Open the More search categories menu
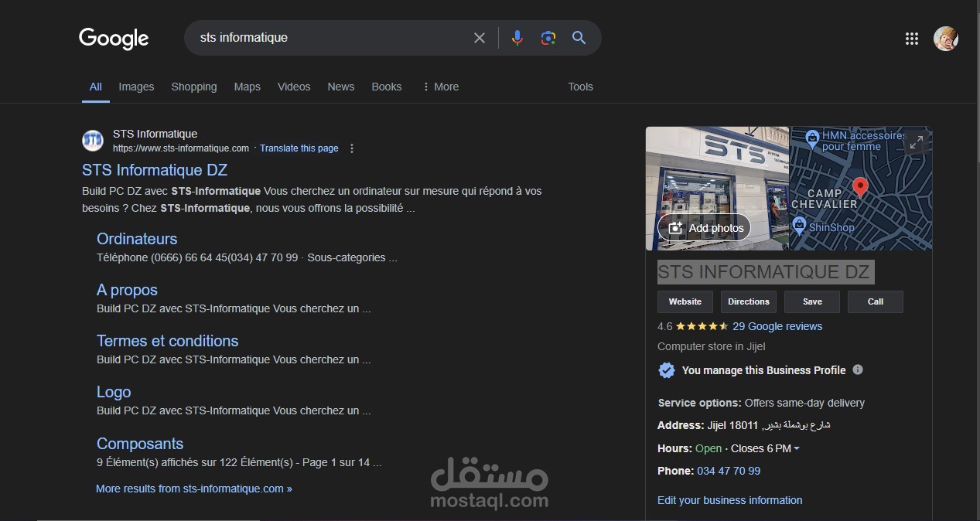 pyautogui.click(x=441, y=87)
